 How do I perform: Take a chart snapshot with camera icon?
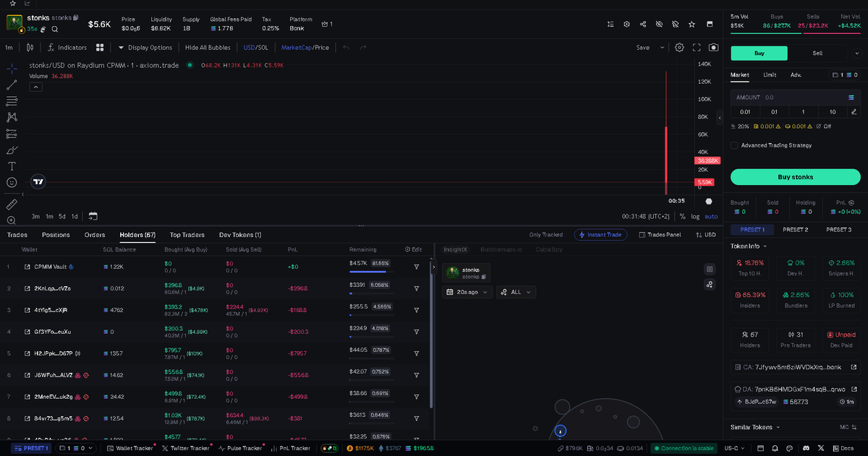pos(714,48)
